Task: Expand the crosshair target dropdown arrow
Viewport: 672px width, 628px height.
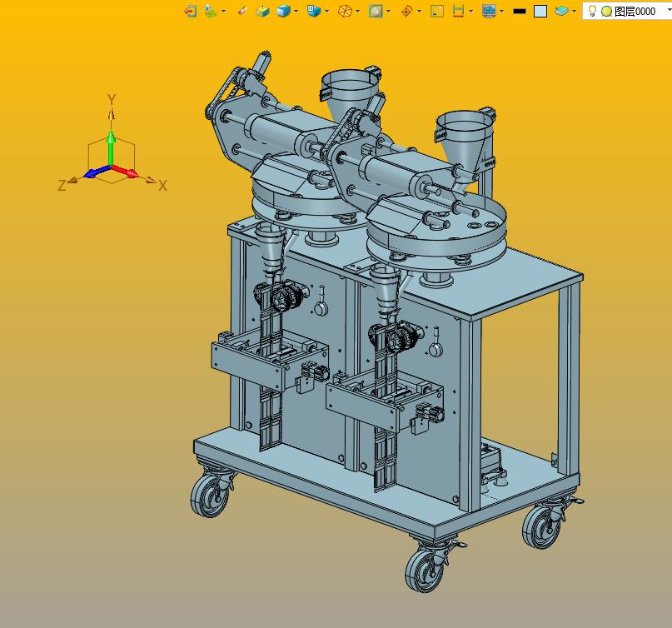Action: [x=419, y=11]
